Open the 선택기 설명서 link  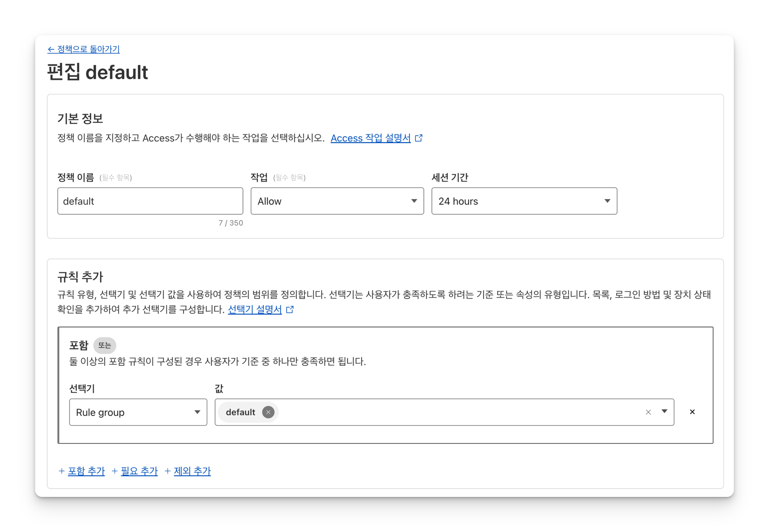255,309
